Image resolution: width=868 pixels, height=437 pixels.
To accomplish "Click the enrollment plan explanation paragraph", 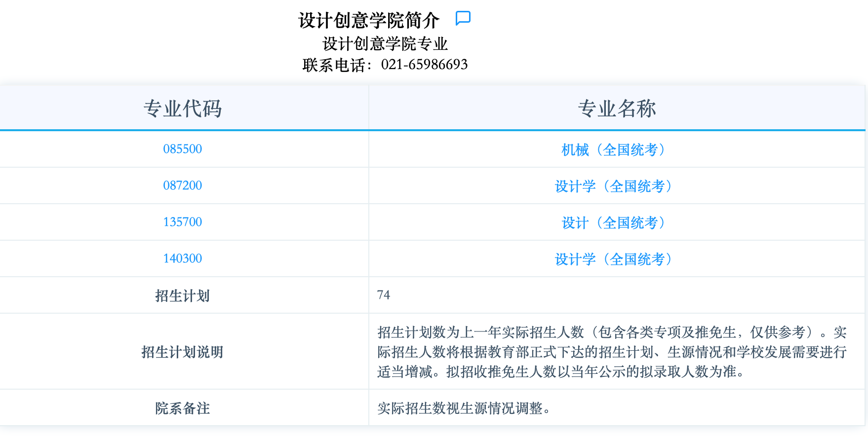I will tap(612, 352).
